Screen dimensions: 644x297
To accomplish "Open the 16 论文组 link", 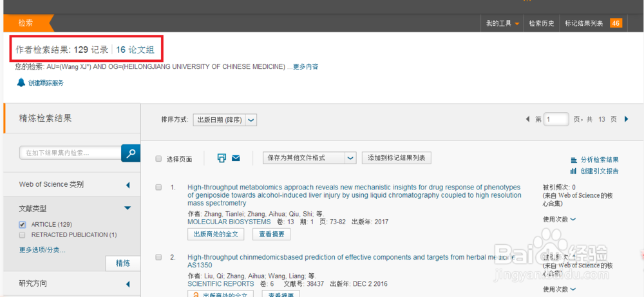I will click(x=135, y=50).
